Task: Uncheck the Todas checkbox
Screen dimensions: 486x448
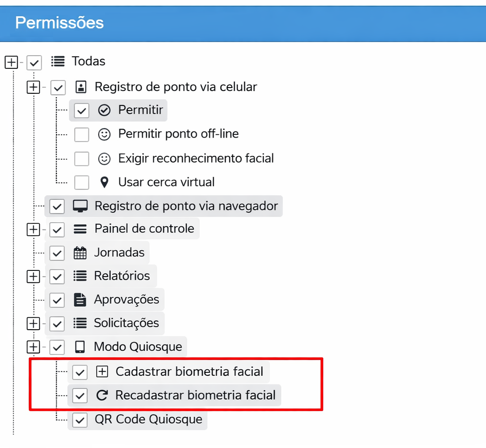Action: (x=34, y=62)
